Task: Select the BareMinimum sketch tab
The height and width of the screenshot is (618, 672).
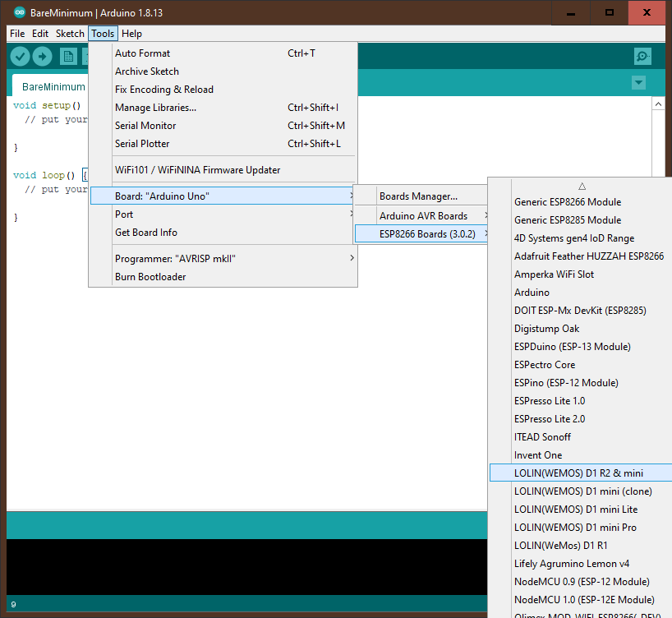Action: point(53,86)
